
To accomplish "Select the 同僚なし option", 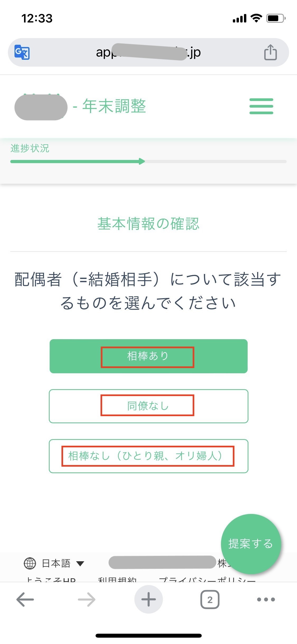I will (x=148, y=406).
